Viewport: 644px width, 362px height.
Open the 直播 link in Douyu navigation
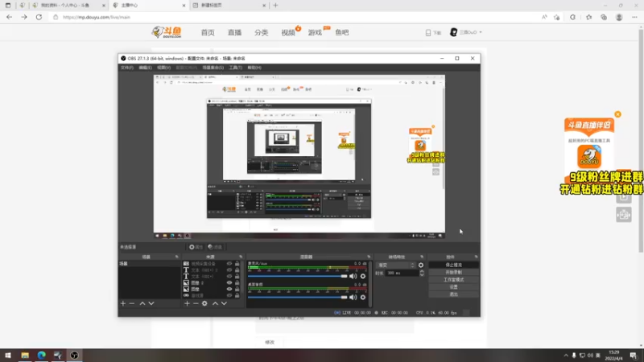pos(234,32)
